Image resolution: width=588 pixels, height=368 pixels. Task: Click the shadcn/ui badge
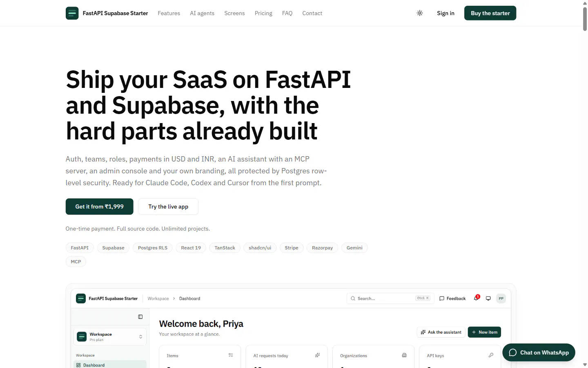click(260, 248)
